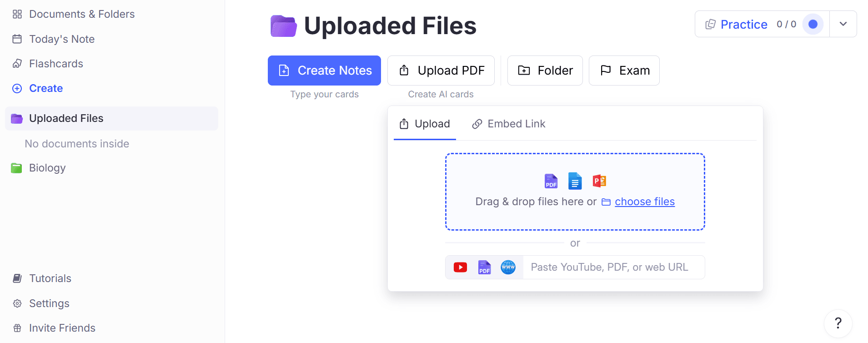Screen dimensions: 868x343
Task: Open Invite Friends page
Action: point(54,328)
